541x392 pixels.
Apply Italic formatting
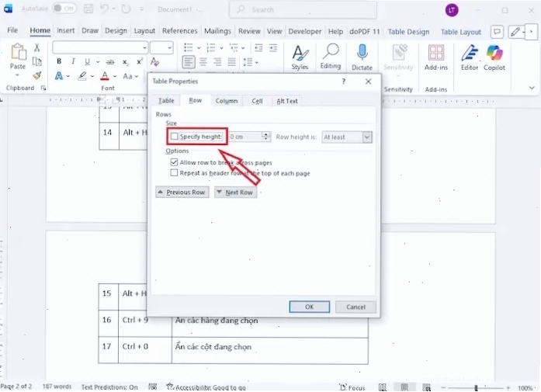point(73,61)
